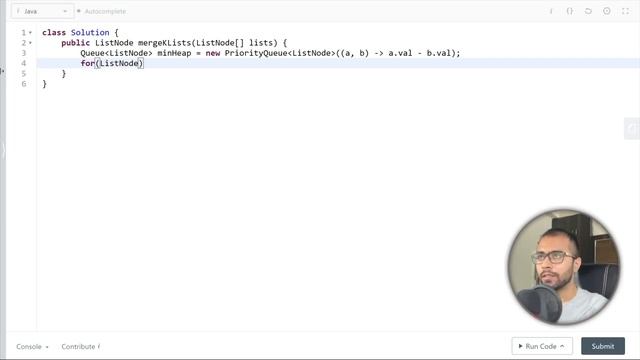Click 'a.val - b.val' comparator expression
Screen dimensions: 640x360
[419, 53]
